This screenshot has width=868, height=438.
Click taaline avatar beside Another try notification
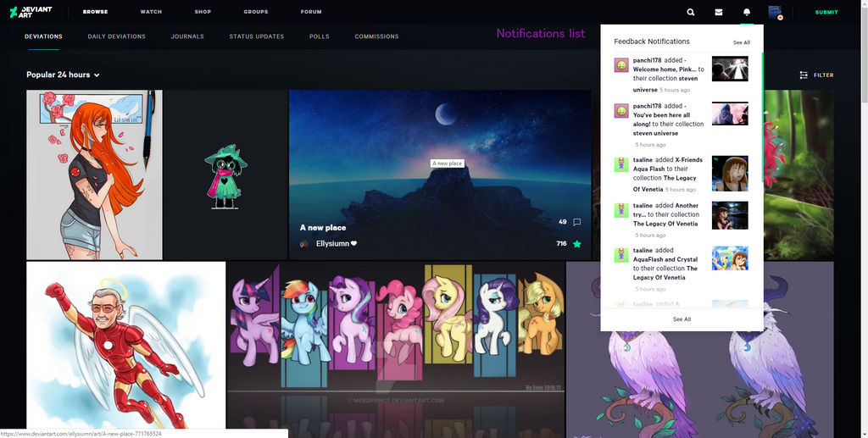(621, 210)
